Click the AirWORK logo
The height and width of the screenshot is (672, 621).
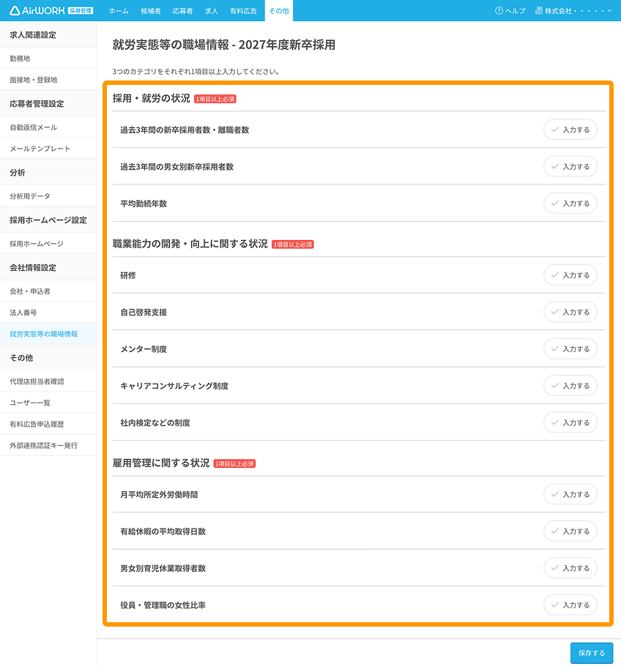tap(51, 11)
